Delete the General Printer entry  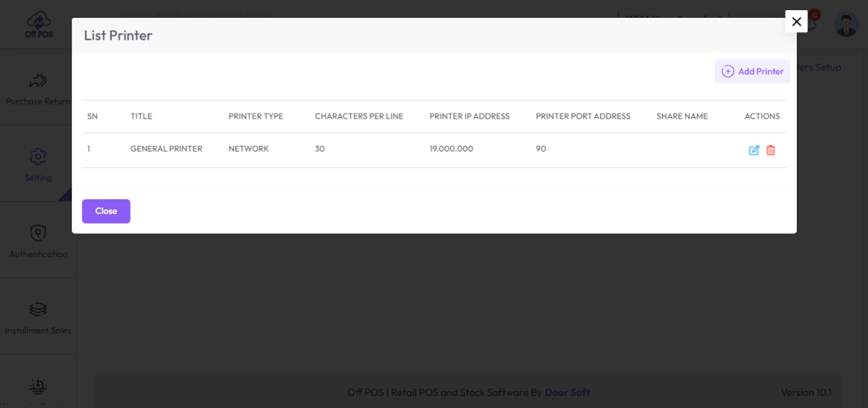click(x=771, y=150)
